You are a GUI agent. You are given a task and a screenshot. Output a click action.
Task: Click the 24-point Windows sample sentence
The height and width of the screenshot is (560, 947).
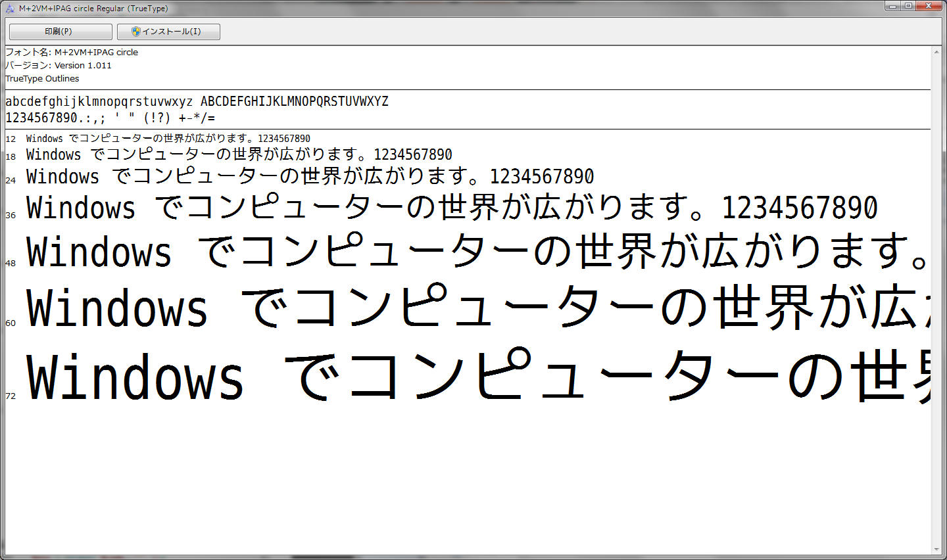point(310,176)
